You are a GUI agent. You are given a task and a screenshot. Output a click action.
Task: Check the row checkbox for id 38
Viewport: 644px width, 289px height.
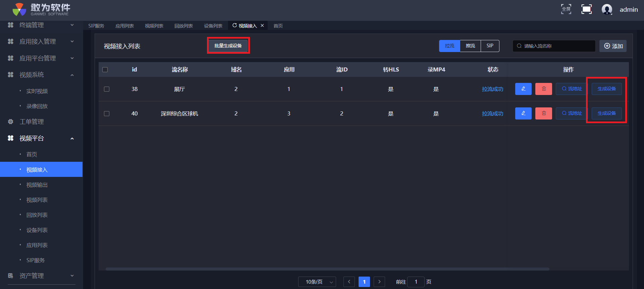coord(107,89)
